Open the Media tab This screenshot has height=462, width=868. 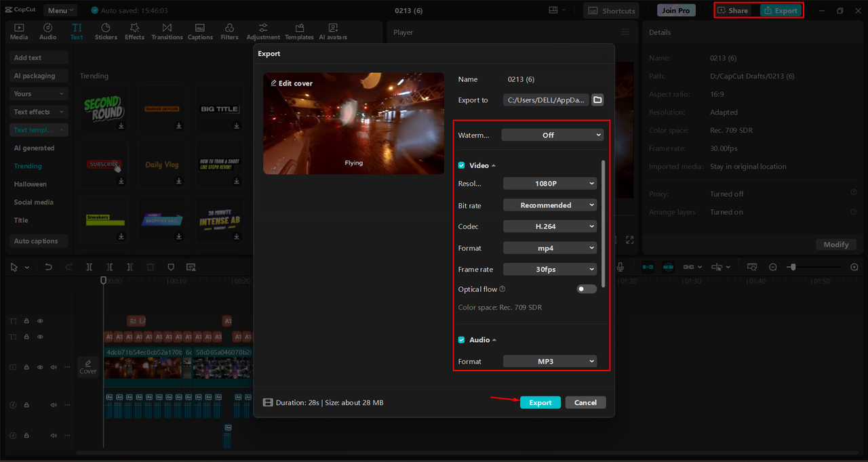pos(19,32)
